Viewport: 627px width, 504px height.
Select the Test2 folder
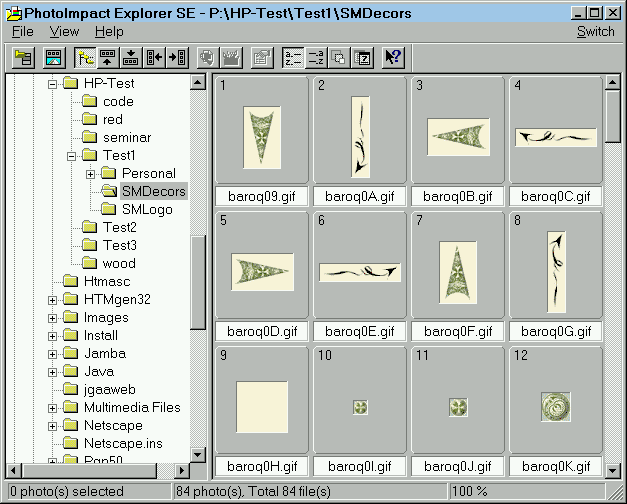point(120,227)
